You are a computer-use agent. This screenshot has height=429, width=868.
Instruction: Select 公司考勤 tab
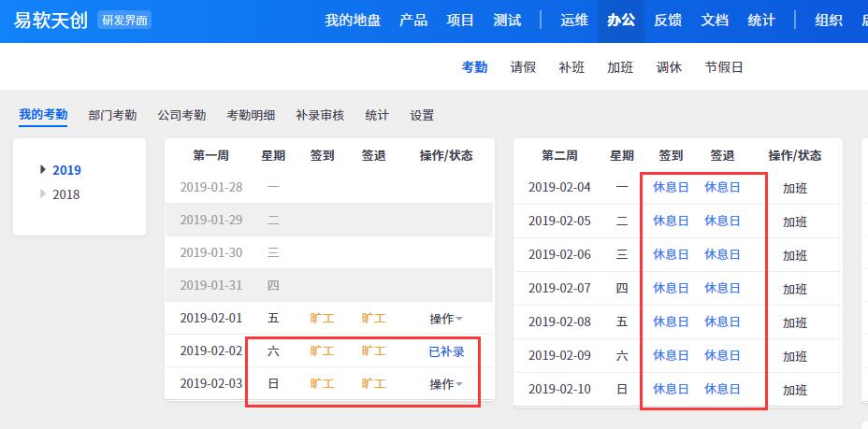[181, 116]
